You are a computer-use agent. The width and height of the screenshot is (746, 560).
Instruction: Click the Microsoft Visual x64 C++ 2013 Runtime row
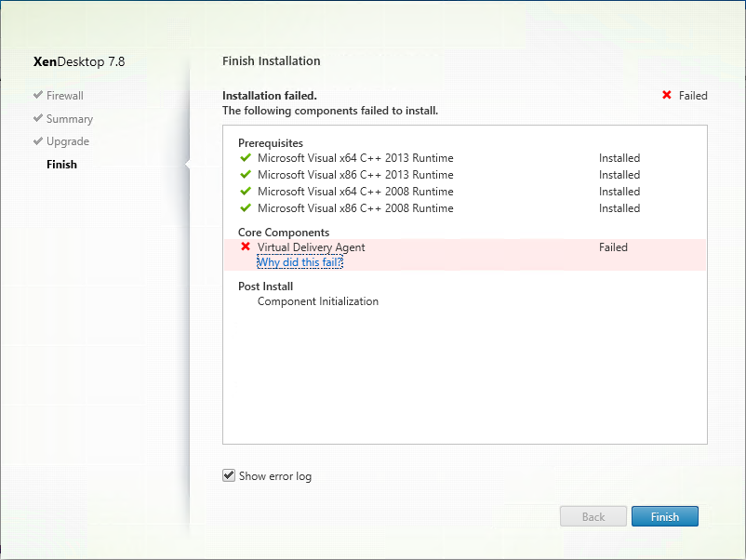465,158
